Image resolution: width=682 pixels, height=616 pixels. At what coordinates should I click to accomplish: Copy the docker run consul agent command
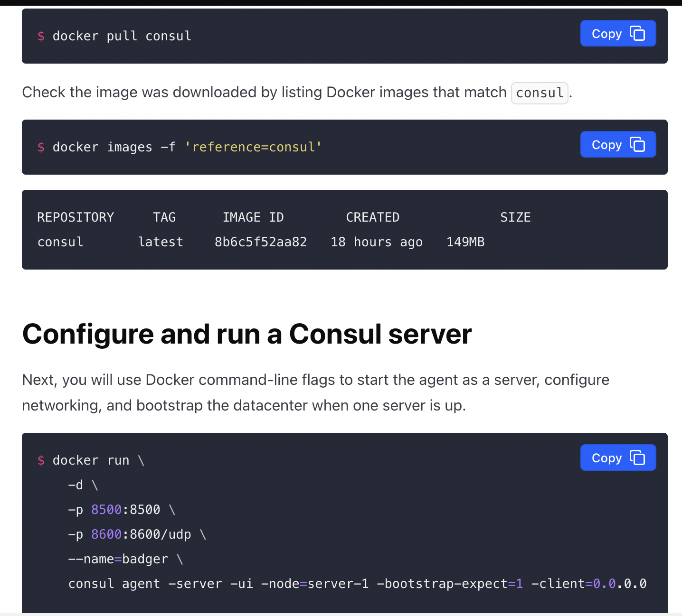coord(618,457)
